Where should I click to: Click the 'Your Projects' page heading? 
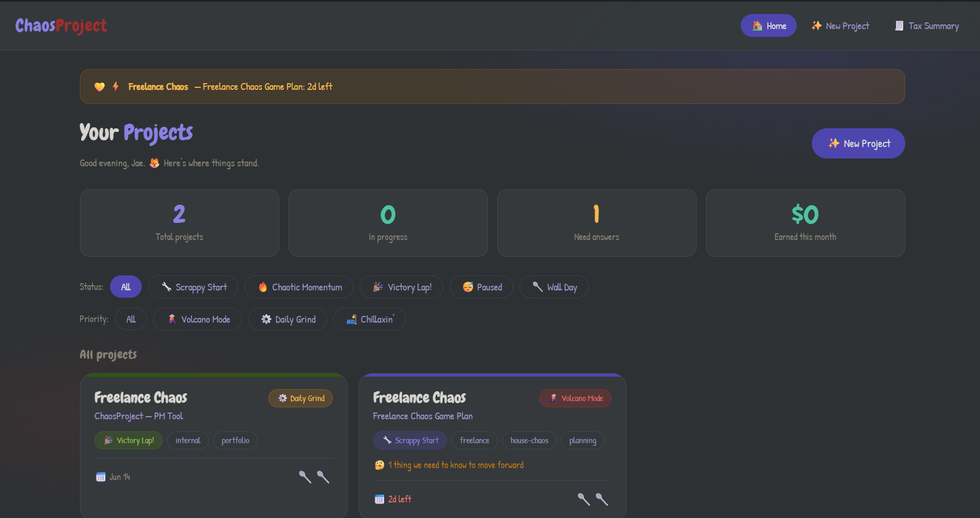coord(136,132)
